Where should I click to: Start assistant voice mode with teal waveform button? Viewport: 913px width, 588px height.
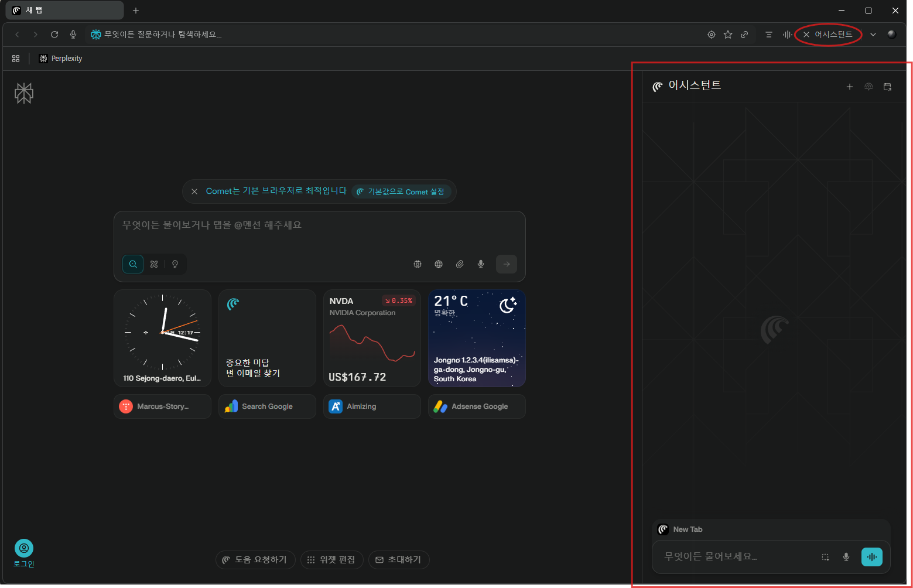[872, 557]
